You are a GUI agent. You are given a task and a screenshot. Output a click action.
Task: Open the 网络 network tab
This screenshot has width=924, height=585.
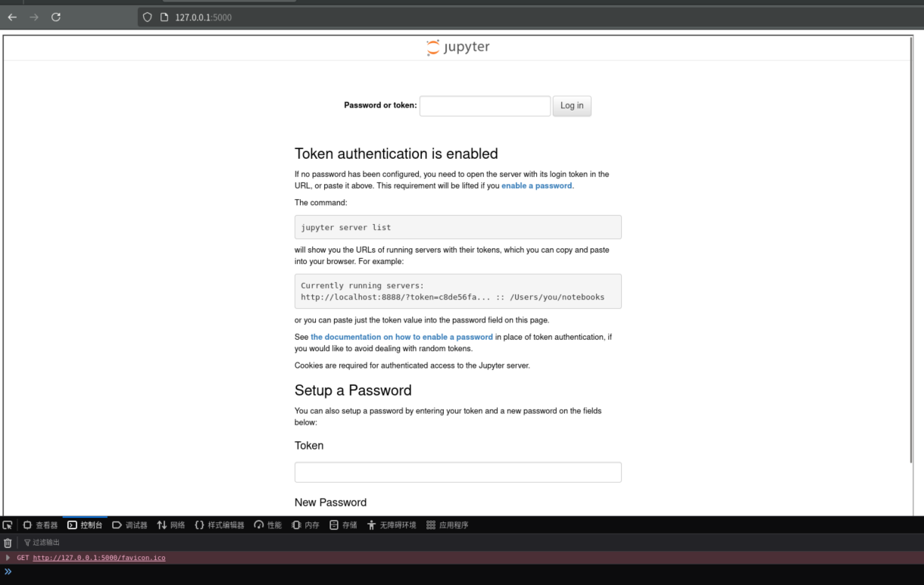point(171,524)
